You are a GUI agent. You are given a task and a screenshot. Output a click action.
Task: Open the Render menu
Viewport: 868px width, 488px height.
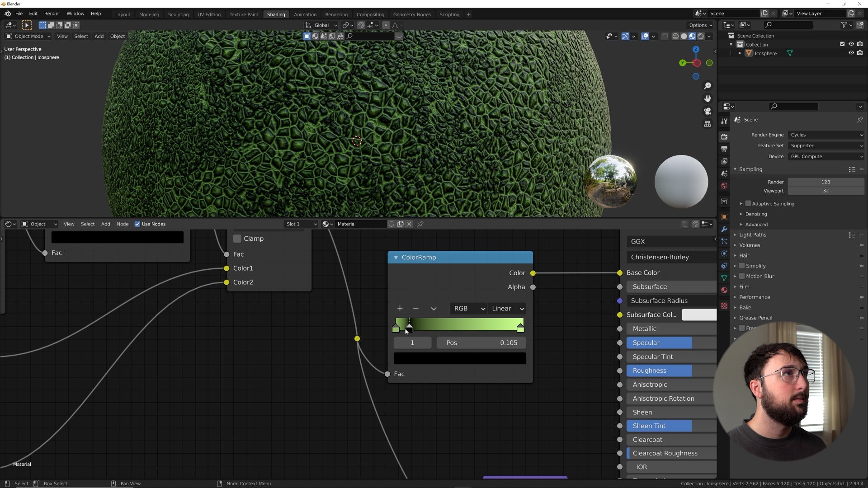[x=52, y=14]
